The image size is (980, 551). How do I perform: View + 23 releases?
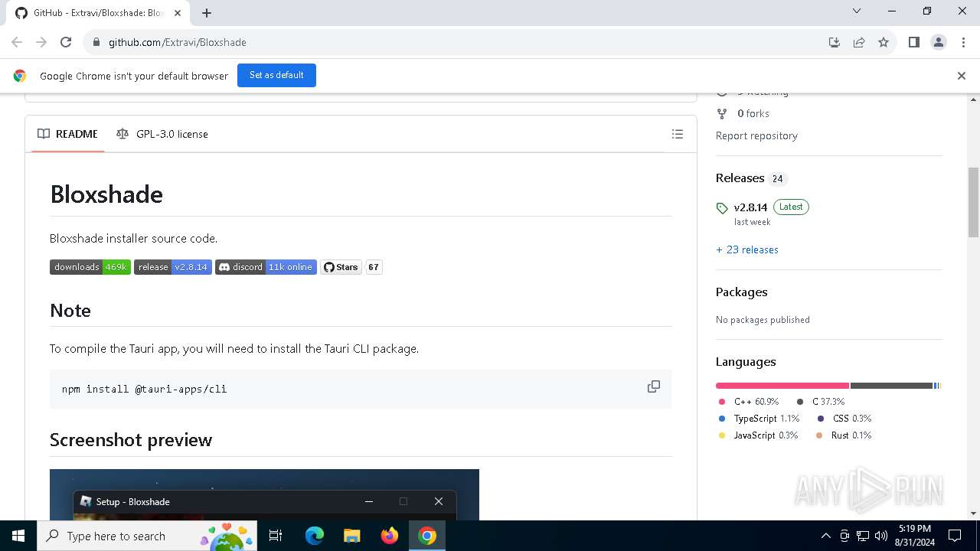coord(747,249)
